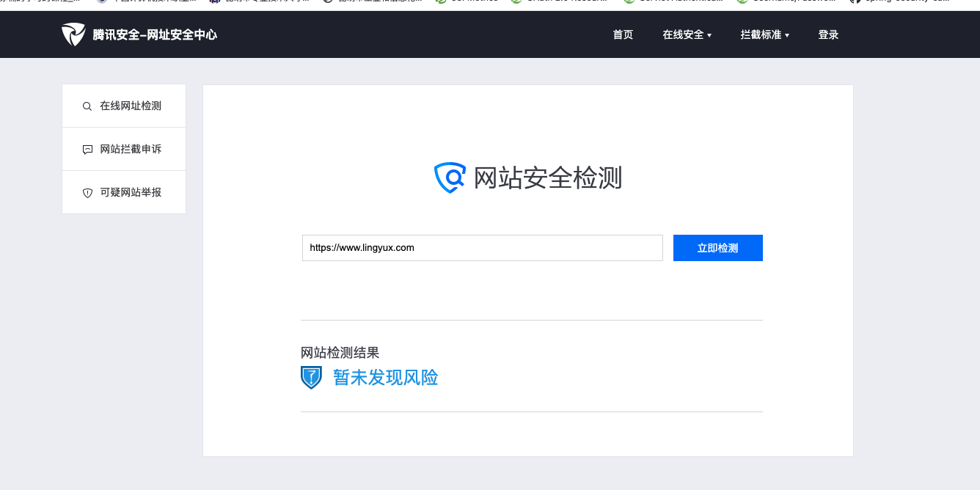Select 在线网址检测 in the sidebar

pyautogui.click(x=124, y=106)
